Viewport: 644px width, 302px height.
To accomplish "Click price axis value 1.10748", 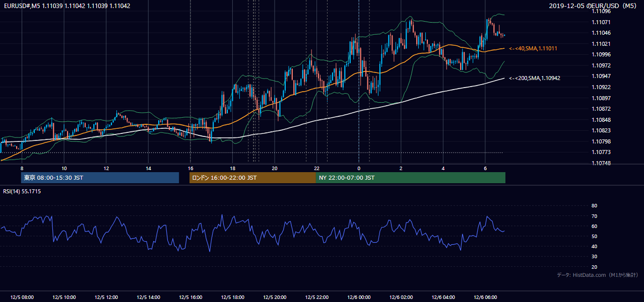I will [x=601, y=163].
